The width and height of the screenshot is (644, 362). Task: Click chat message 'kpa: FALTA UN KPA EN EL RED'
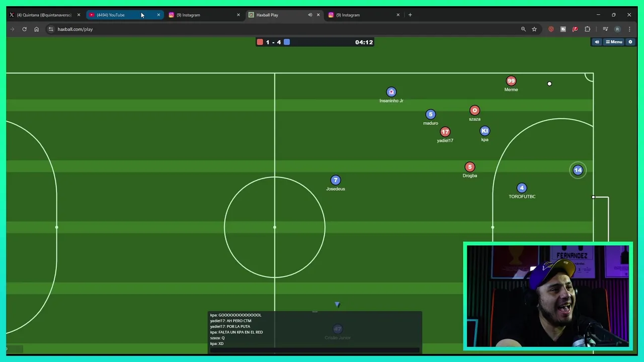pyautogui.click(x=236, y=332)
